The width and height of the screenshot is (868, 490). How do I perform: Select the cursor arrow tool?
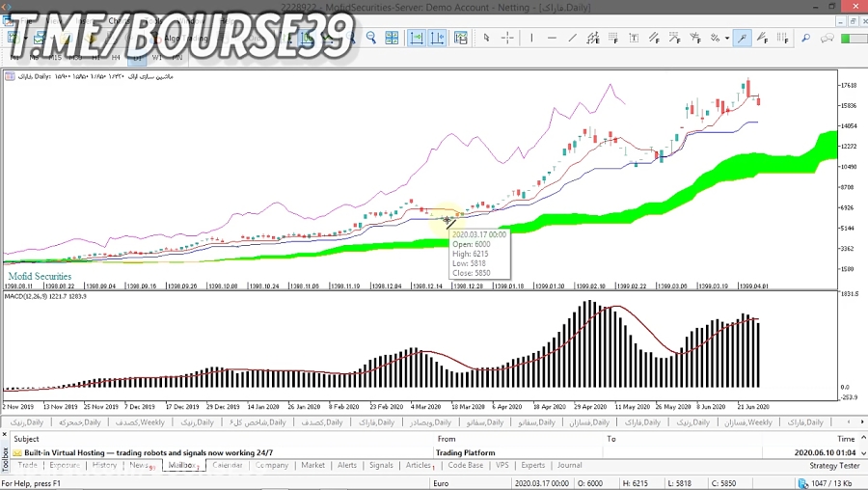[x=486, y=39]
